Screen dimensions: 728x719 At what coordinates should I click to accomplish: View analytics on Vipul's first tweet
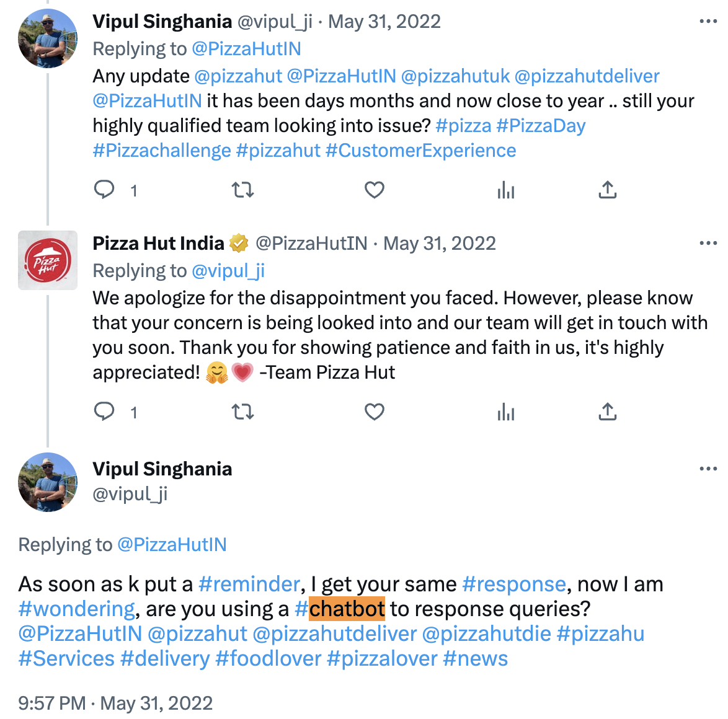[506, 190]
